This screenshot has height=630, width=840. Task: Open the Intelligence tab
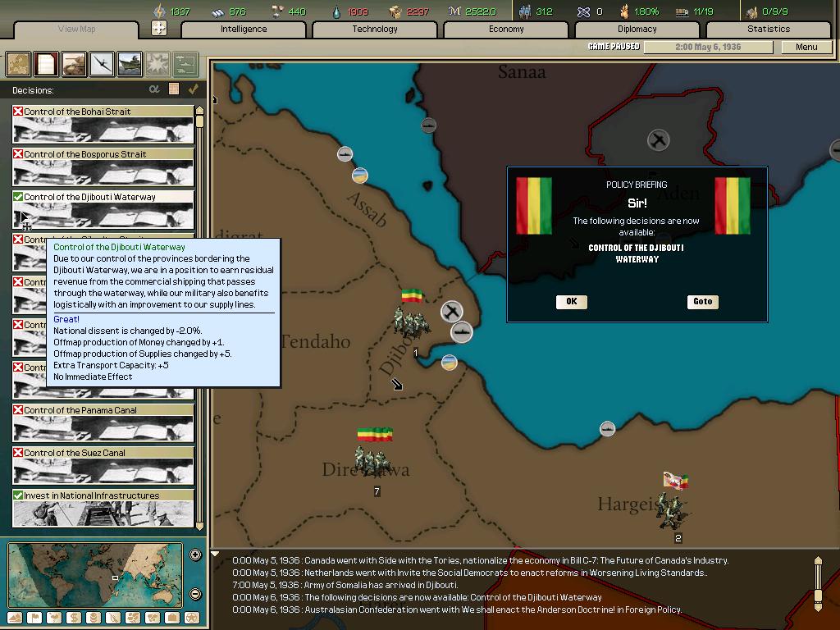coord(244,29)
